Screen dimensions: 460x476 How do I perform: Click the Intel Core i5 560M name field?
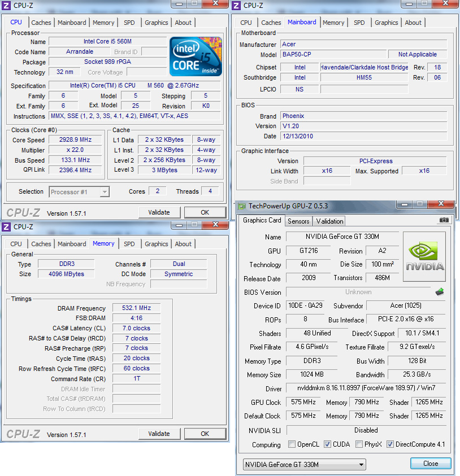coord(107,41)
